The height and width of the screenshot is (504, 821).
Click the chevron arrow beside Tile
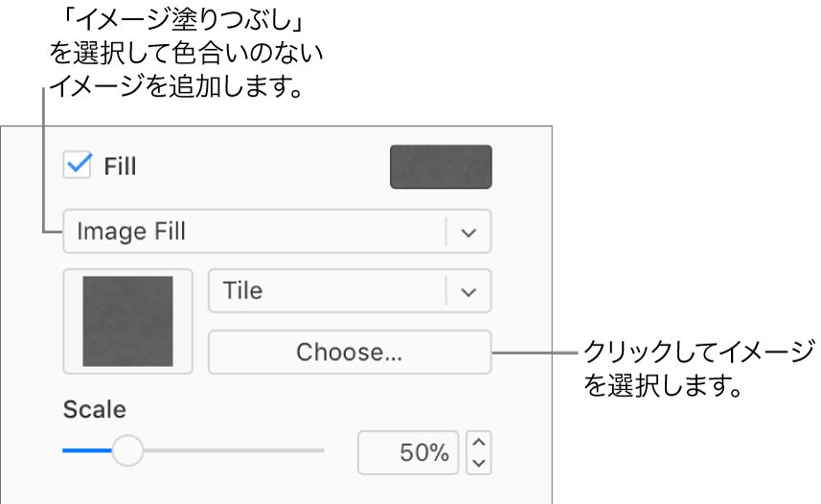point(468,292)
